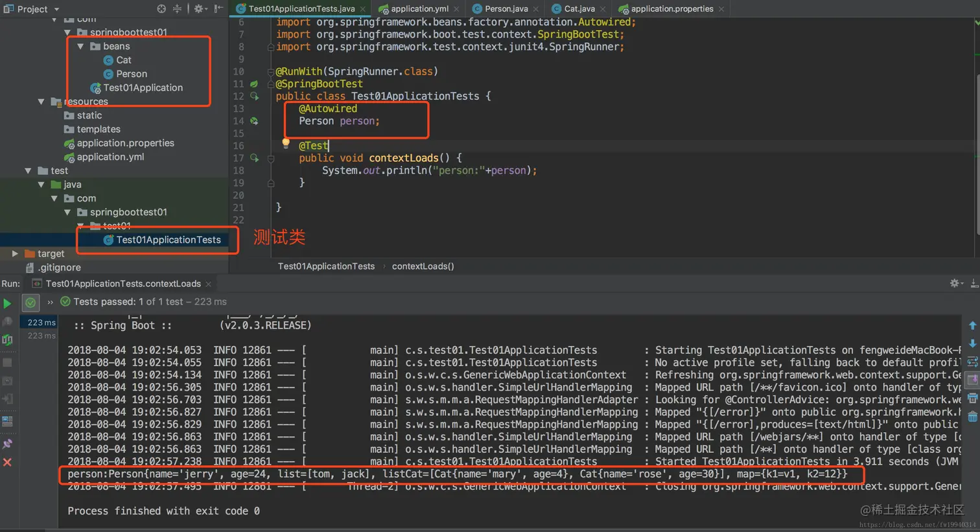Fold the contextLoads method on line 17

click(x=271, y=158)
